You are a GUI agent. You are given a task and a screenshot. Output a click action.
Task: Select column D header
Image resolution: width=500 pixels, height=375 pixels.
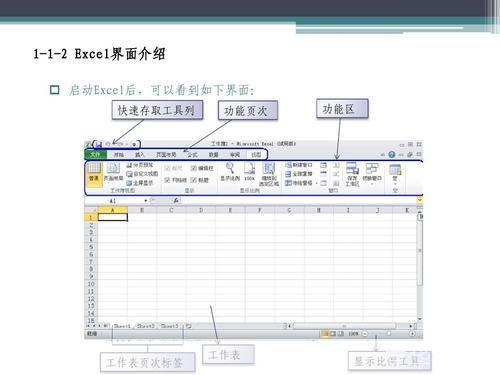pyautogui.click(x=201, y=210)
